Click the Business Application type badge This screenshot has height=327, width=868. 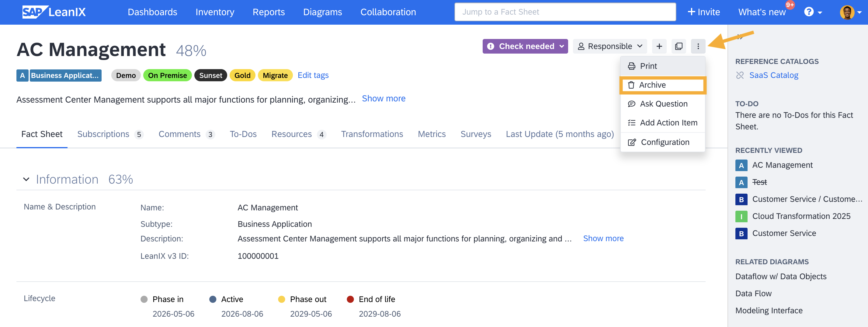pos(59,75)
